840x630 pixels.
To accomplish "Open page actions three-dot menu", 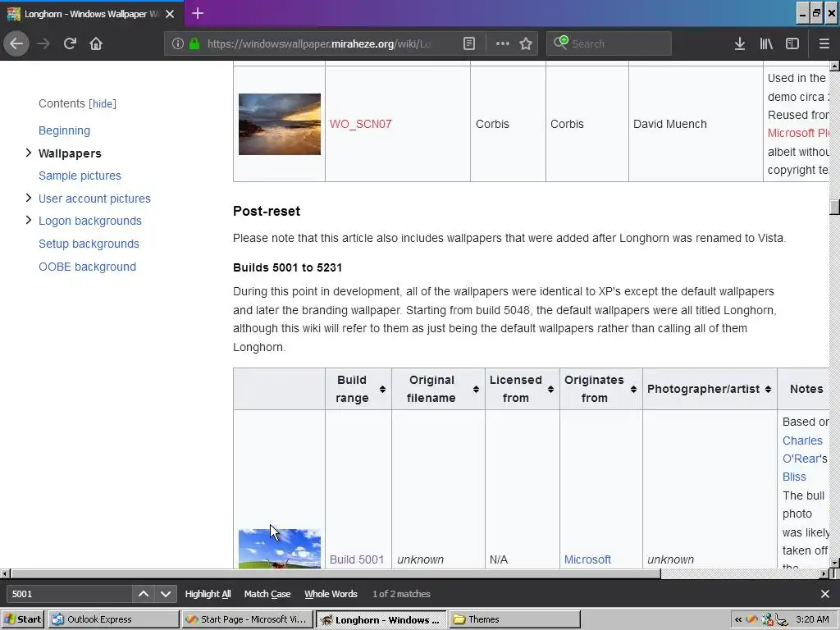I will tap(503, 43).
